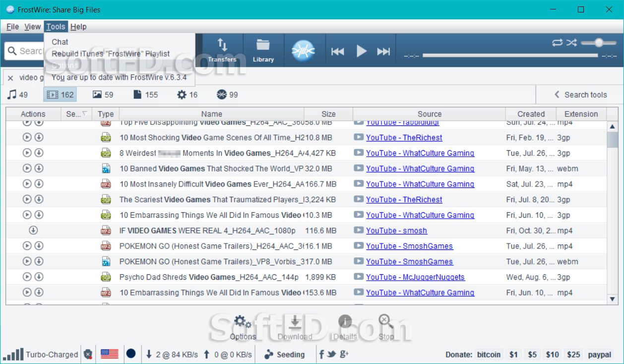Click the results vertical scrollbar down arrow
Viewport: 624px width, 364px height.
(612, 300)
